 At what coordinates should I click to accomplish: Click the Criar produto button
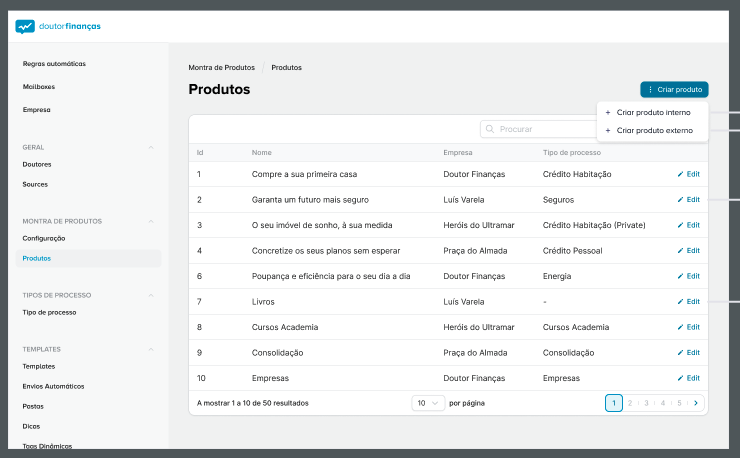coord(674,90)
